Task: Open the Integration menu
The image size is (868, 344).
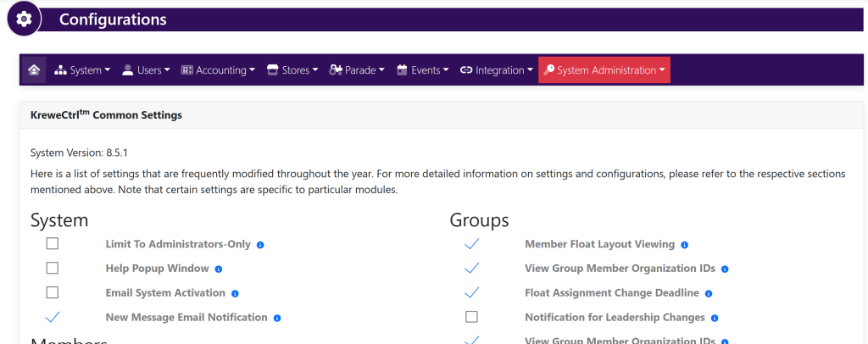Action: tap(497, 70)
